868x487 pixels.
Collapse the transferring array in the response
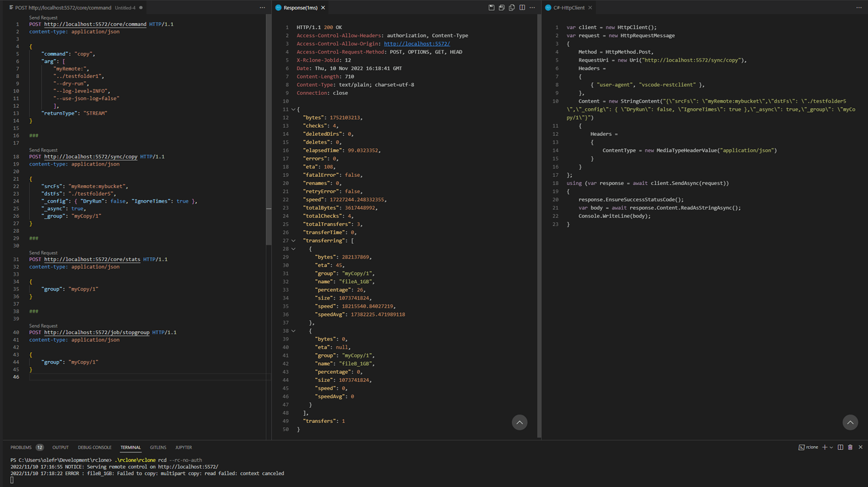[293, 240]
